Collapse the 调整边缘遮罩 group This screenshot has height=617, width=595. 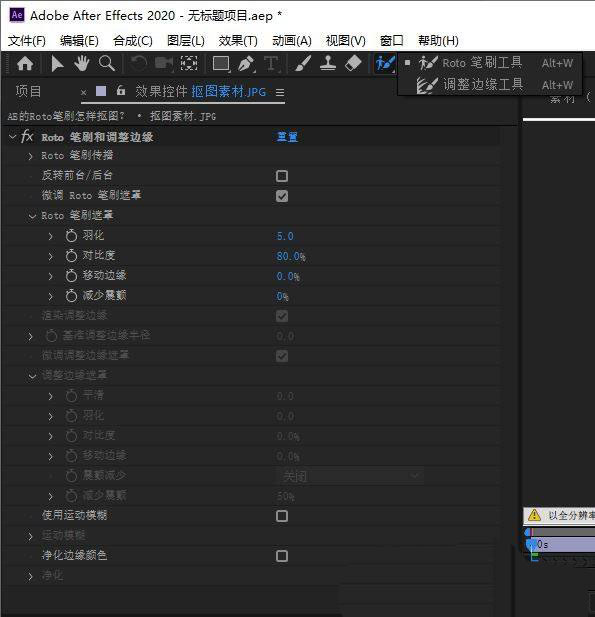(32, 376)
